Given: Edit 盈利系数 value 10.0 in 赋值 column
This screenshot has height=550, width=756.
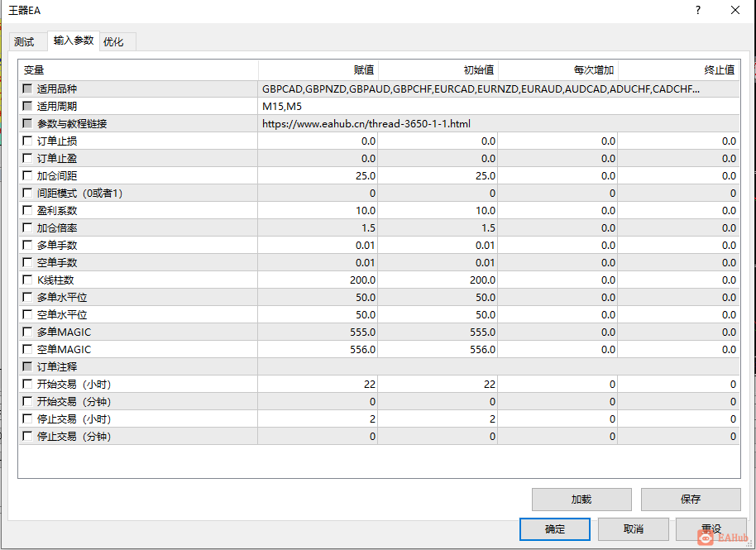Looking at the screenshot, I should coord(318,210).
